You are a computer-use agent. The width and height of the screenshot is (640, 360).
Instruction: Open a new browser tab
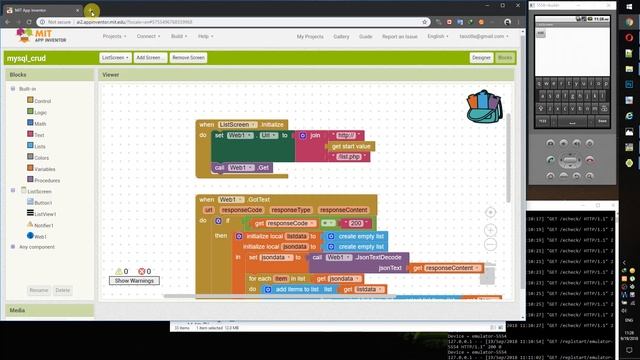(91, 11)
